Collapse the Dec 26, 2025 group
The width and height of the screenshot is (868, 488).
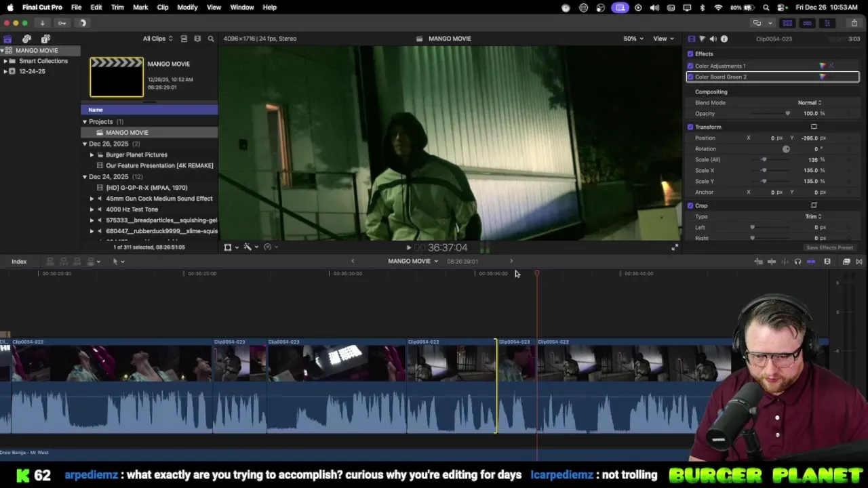tap(85, 144)
